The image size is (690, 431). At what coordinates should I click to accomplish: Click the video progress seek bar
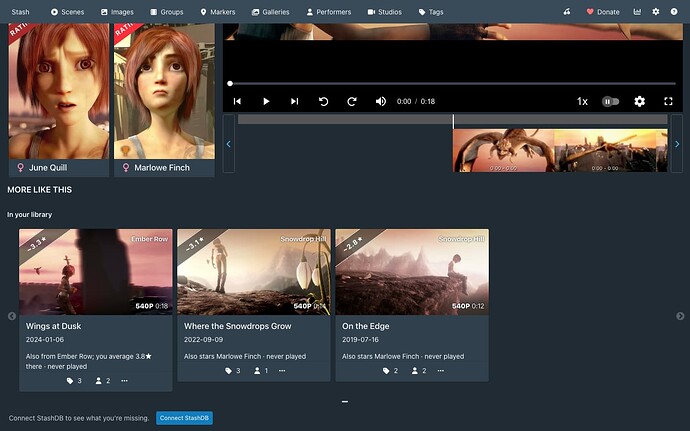(452, 83)
